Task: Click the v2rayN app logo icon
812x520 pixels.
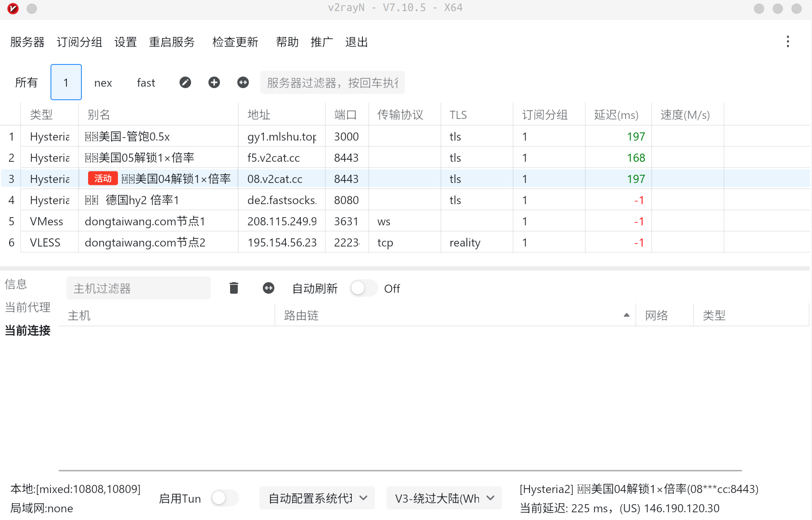Action: (13, 8)
